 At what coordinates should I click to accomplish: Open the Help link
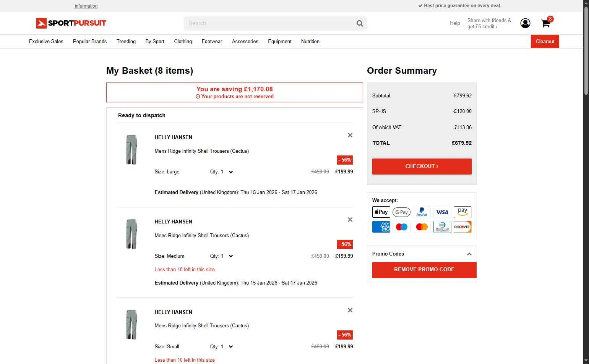(455, 23)
